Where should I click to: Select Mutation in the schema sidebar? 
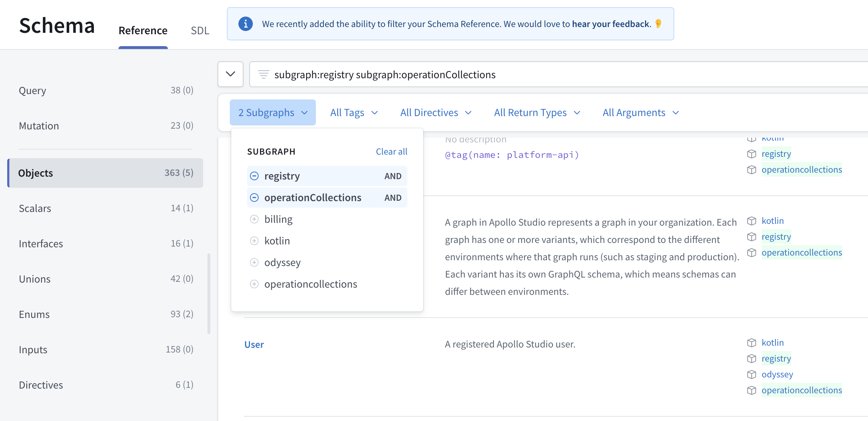[106, 126]
